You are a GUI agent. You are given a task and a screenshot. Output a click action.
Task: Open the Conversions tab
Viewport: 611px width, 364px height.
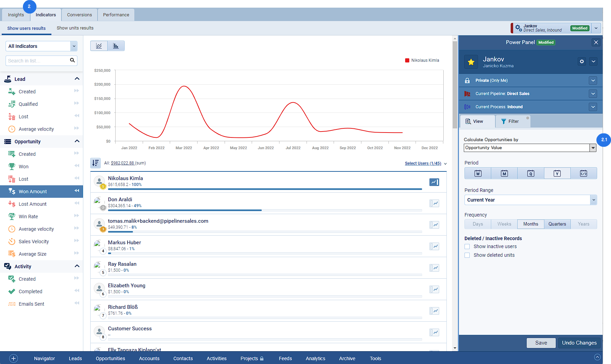pyautogui.click(x=79, y=15)
